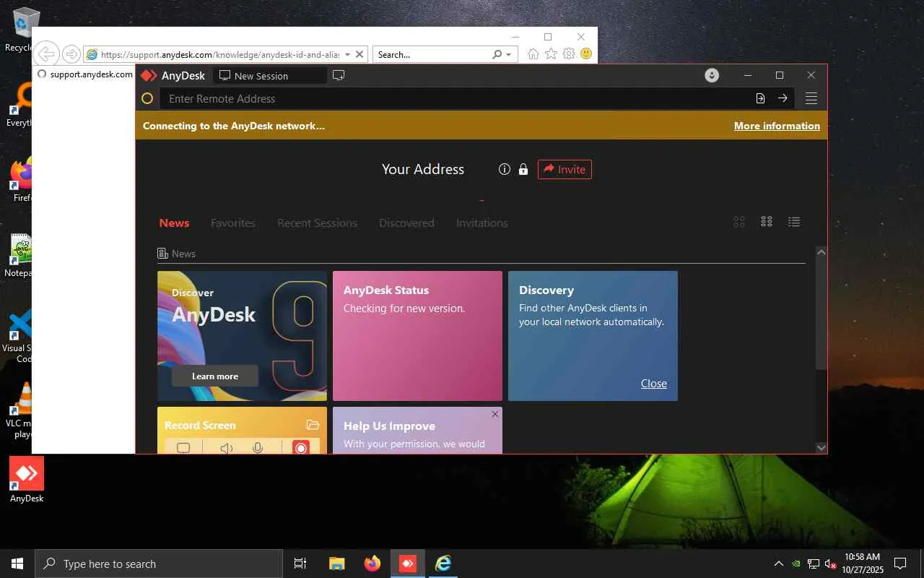This screenshot has width=924, height=578.
Task: Click Internet Explorer Search box
Action: [x=432, y=54]
